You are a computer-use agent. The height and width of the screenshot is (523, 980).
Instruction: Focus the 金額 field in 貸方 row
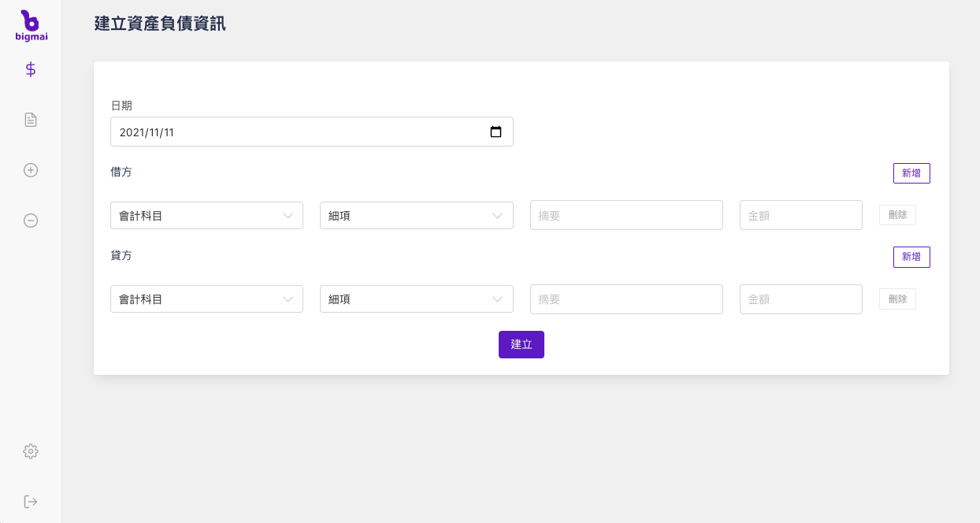tap(800, 299)
